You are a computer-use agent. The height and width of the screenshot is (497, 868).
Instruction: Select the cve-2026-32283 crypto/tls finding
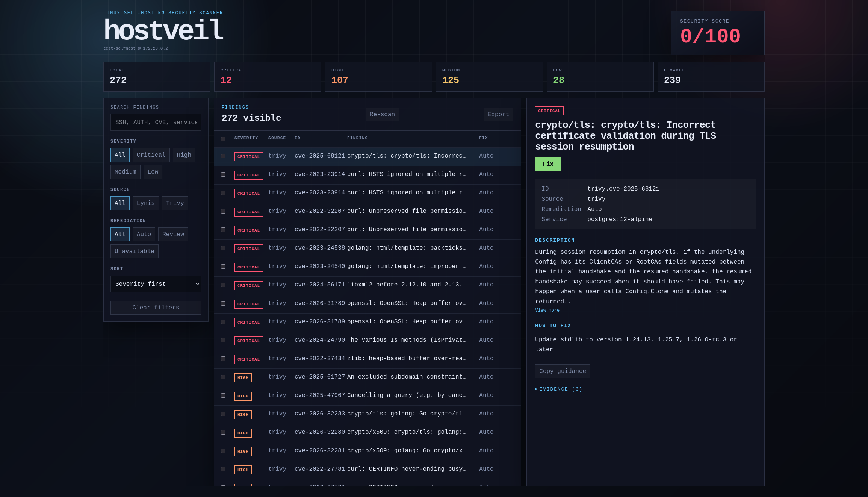click(x=367, y=414)
